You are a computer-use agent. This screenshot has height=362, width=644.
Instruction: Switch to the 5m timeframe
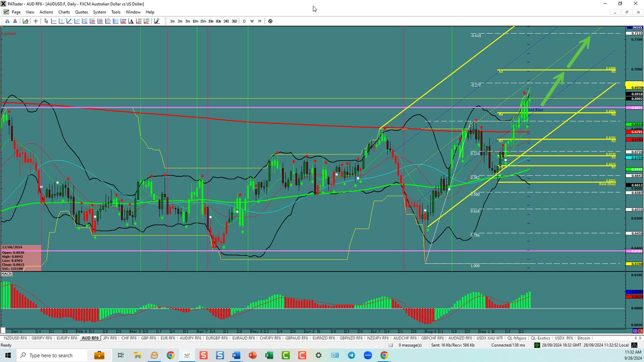188,21
